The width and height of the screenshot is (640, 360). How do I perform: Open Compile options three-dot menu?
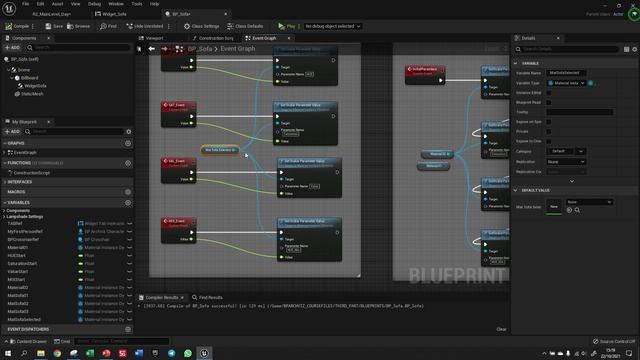(33, 26)
